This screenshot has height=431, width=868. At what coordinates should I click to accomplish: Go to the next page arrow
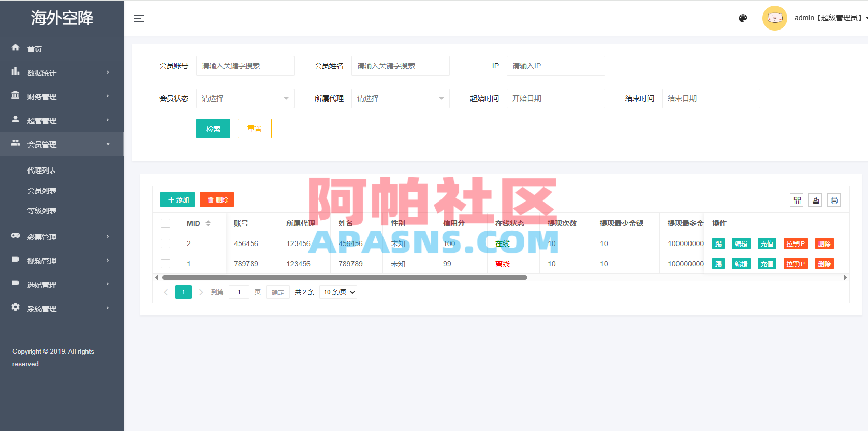click(201, 292)
